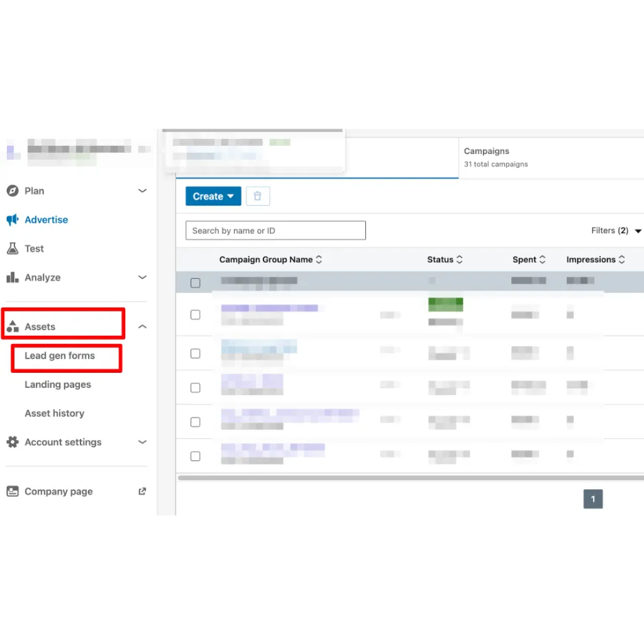Click the Search by name or ID field
Viewport: 644px width, 644px height.
275,230
